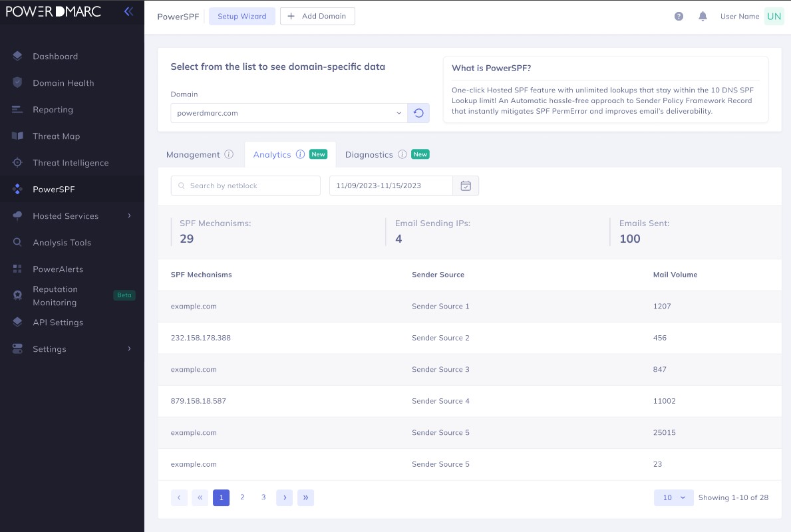The width and height of the screenshot is (791, 532).
Task: Show info tooltip for Analytics tab
Action: (300, 154)
